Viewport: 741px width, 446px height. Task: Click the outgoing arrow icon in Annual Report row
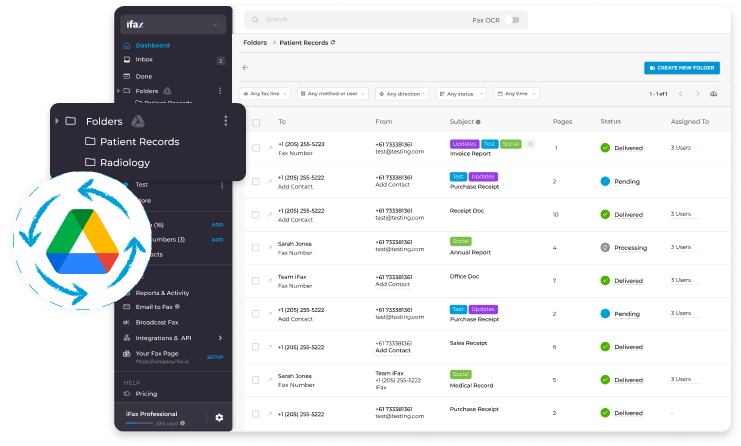coord(270,248)
